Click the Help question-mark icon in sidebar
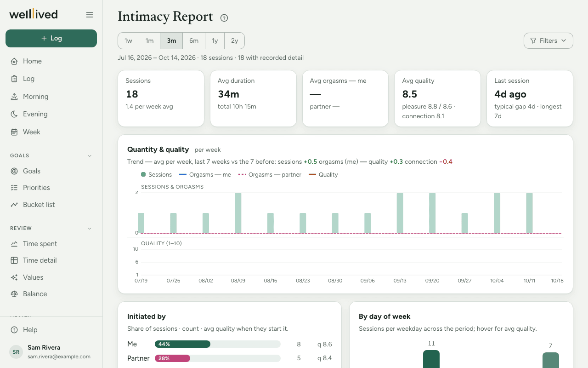The width and height of the screenshot is (588, 368). coord(14,330)
